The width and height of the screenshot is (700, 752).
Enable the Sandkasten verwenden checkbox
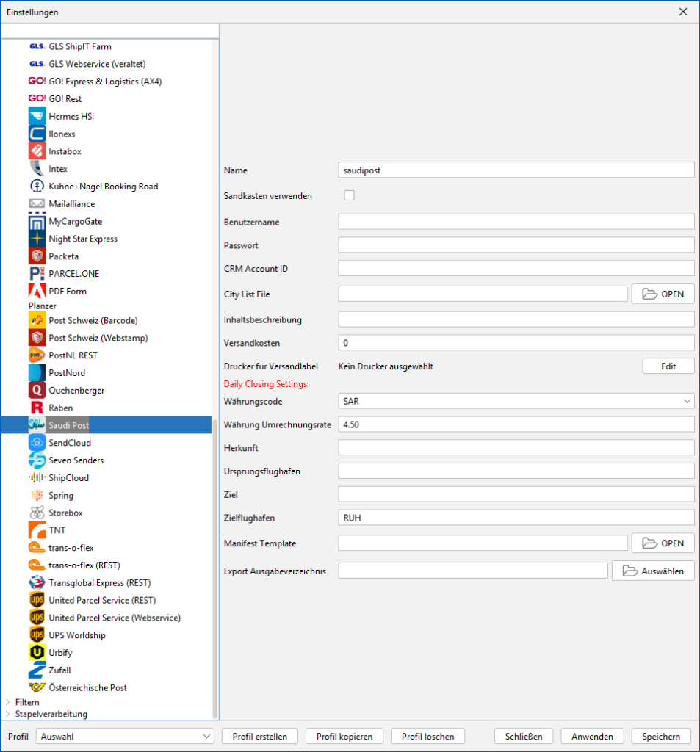point(349,195)
